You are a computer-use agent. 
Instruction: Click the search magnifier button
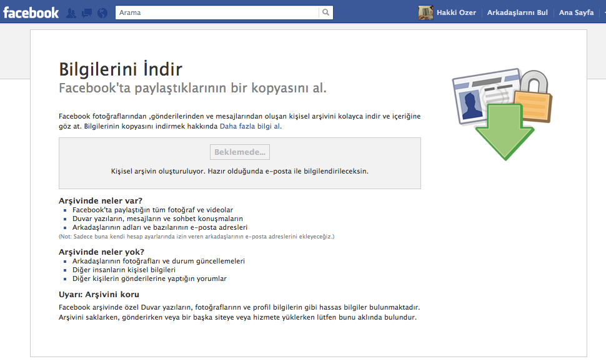325,12
